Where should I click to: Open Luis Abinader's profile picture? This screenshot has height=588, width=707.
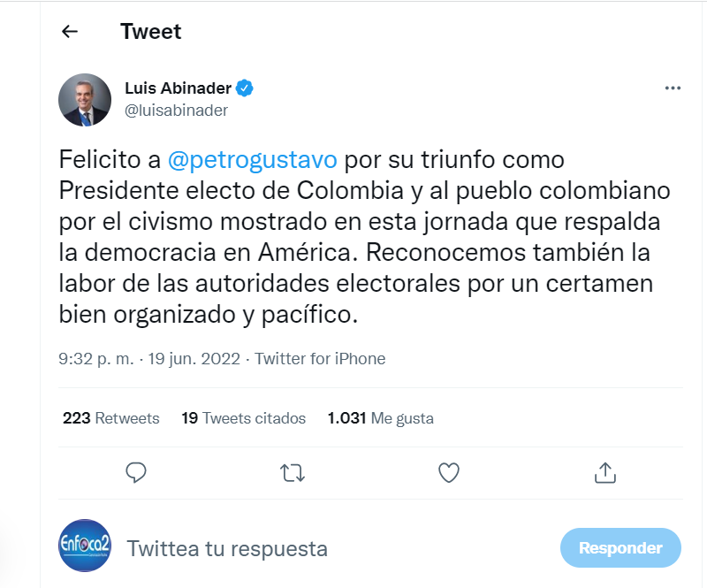click(85, 99)
